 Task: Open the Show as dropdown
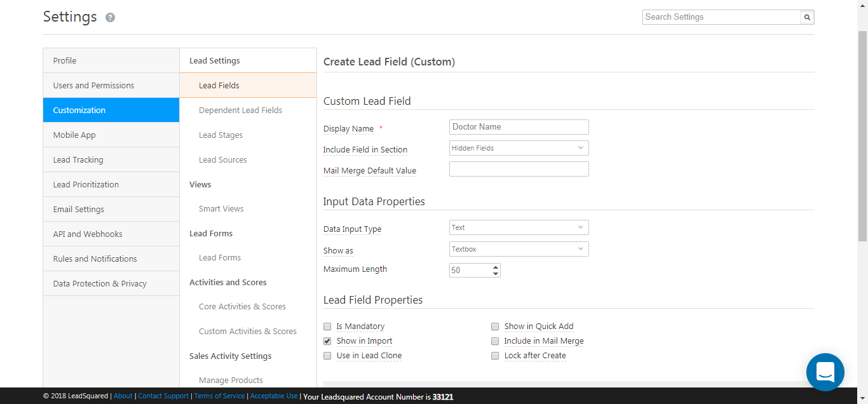pyautogui.click(x=519, y=249)
